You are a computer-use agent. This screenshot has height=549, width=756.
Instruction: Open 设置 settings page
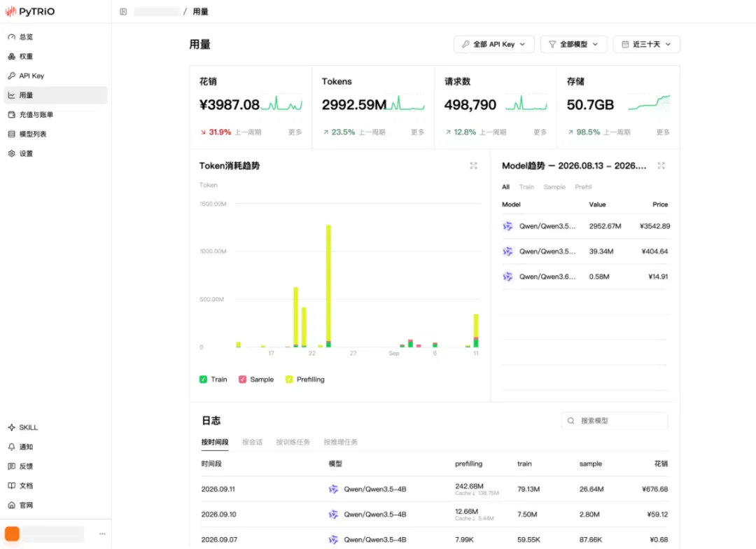pos(55,153)
